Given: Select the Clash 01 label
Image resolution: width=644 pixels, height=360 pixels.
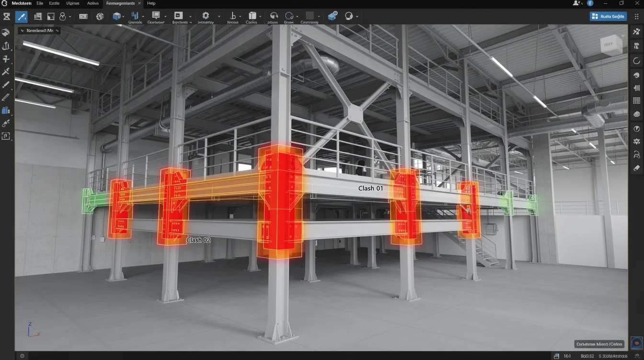Looking at the screenshot, I should tap(370, 188).
